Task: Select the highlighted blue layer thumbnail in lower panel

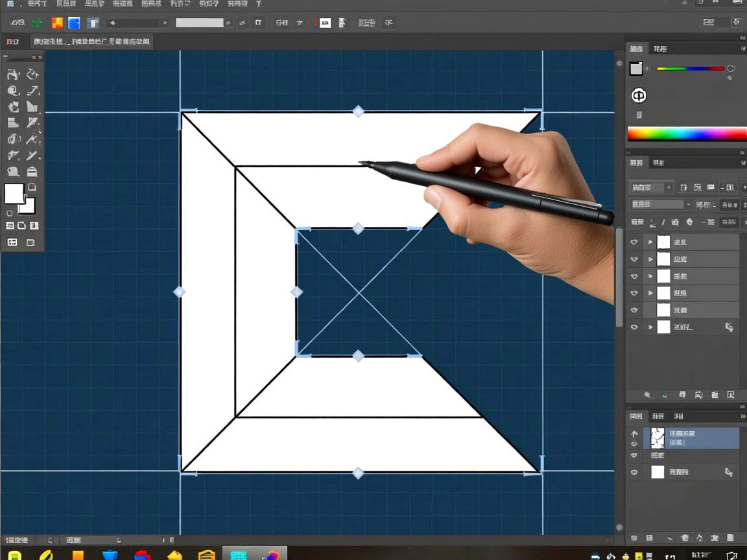Action: click(x=658, y=438)
